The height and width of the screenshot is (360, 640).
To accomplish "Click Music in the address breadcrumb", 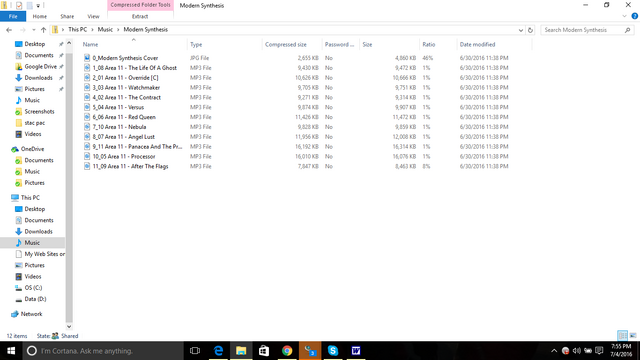I will click(105, 29).
